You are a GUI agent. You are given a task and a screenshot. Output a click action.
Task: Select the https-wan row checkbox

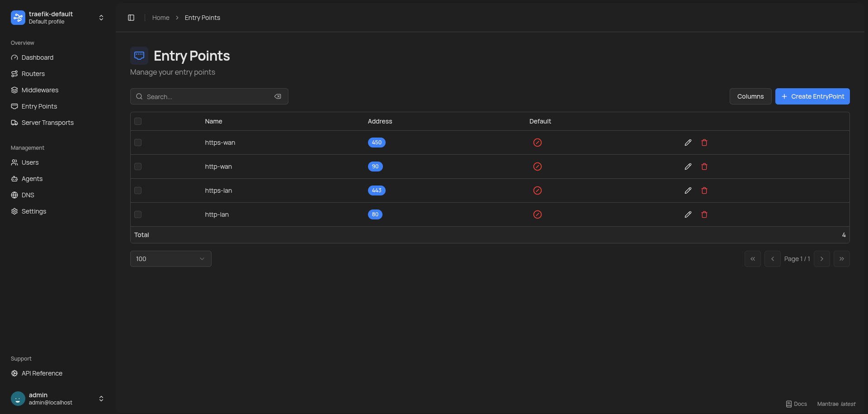[x=138, y=143]
